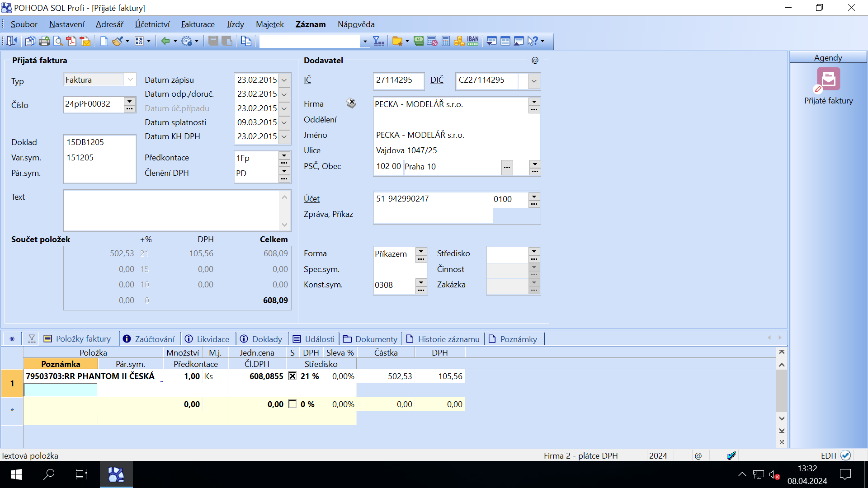Click the calculator with percent icon
The height and width of the screenshot is (488, 868).
tap(432, 41)
